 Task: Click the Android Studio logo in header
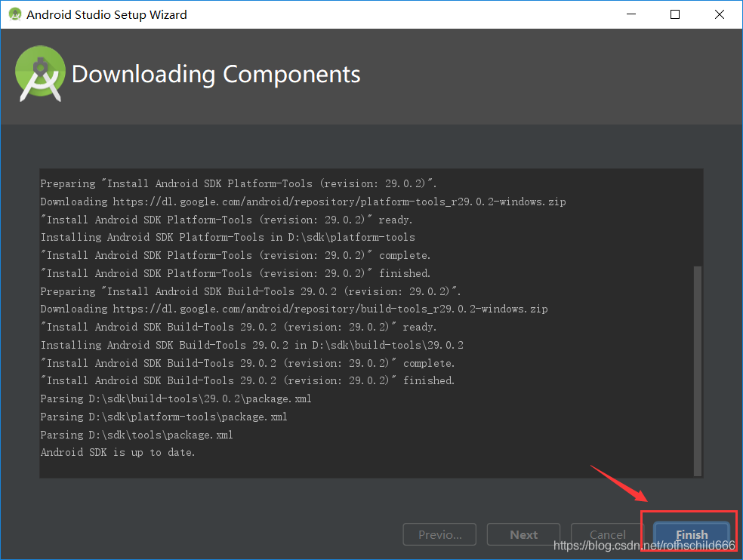[x=40, y=74]
